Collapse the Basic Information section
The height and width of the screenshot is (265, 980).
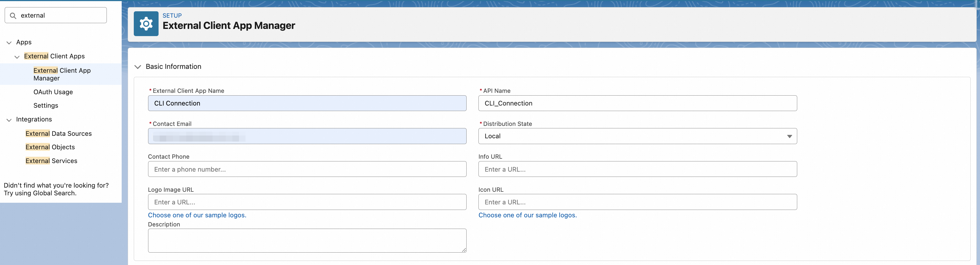(138, 67)
